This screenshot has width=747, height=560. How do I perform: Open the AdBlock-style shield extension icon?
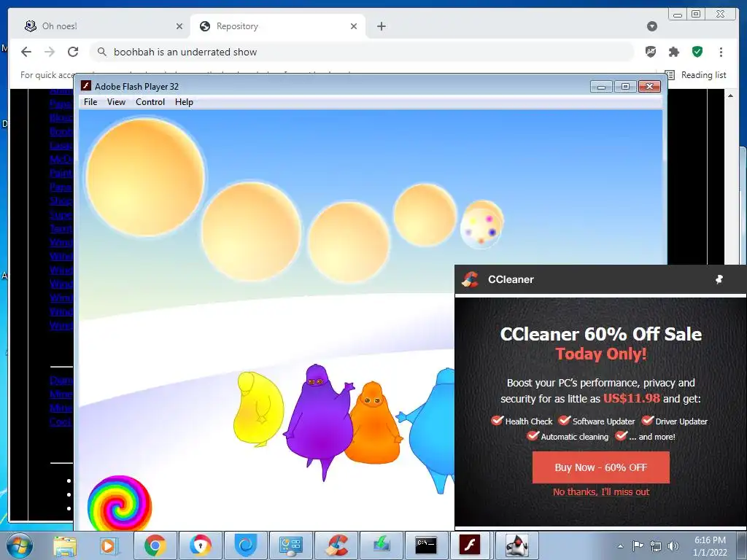pyautogui.click(x=651, y=52)
